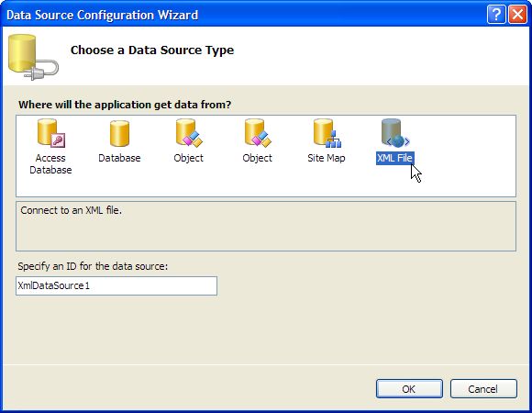532x413 pixels.
Task: Pick the Site Map data source icon
Action: click(327, 133)
